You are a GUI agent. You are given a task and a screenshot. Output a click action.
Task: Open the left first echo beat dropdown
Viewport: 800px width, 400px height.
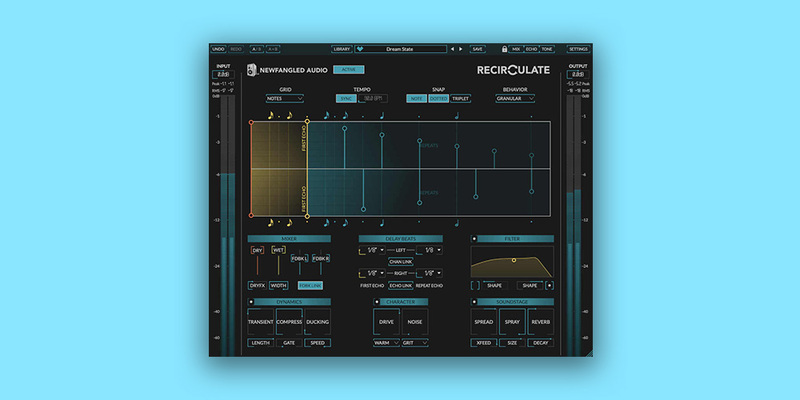[372, 250]
